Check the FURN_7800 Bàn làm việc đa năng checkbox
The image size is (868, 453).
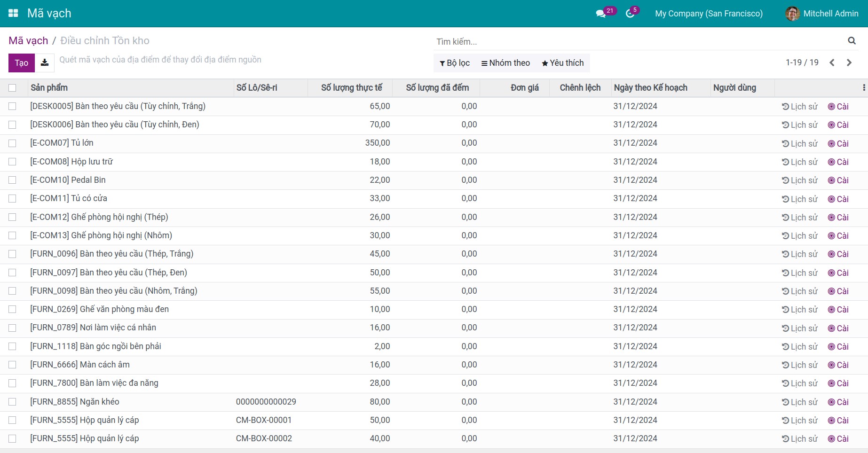[x=12, y=383]
